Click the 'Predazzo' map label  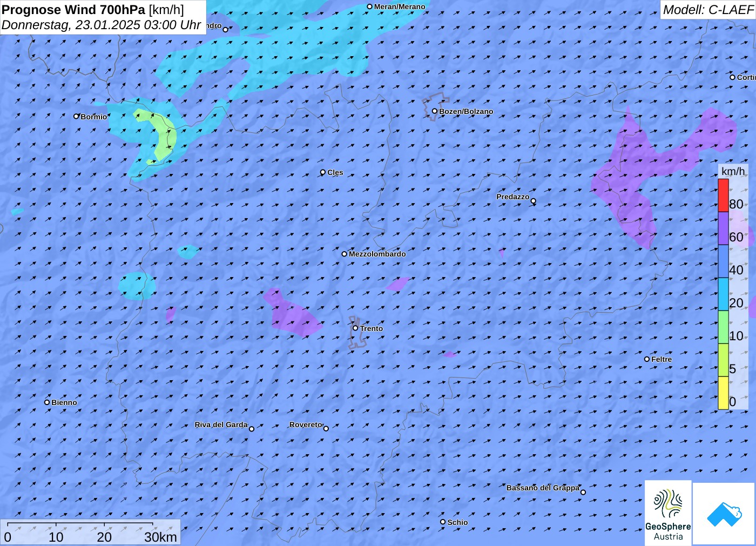[x=513, y=197]
